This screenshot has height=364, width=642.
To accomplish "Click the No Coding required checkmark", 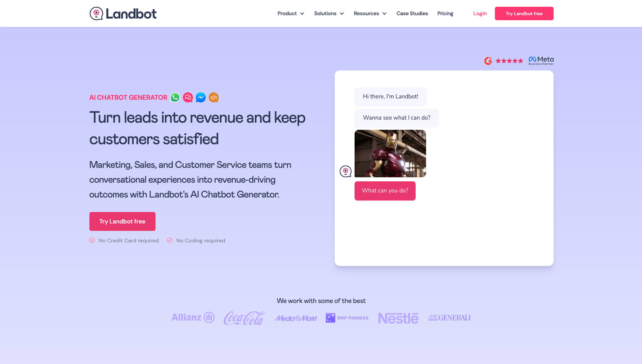I will click(x=170, y=240).
